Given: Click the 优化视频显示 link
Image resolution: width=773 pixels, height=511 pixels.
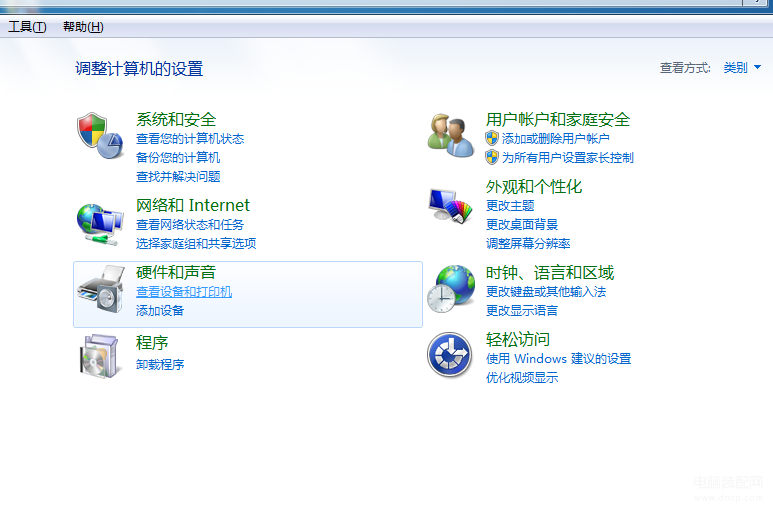Looking at the screenshot, I should tap(522, 377).
